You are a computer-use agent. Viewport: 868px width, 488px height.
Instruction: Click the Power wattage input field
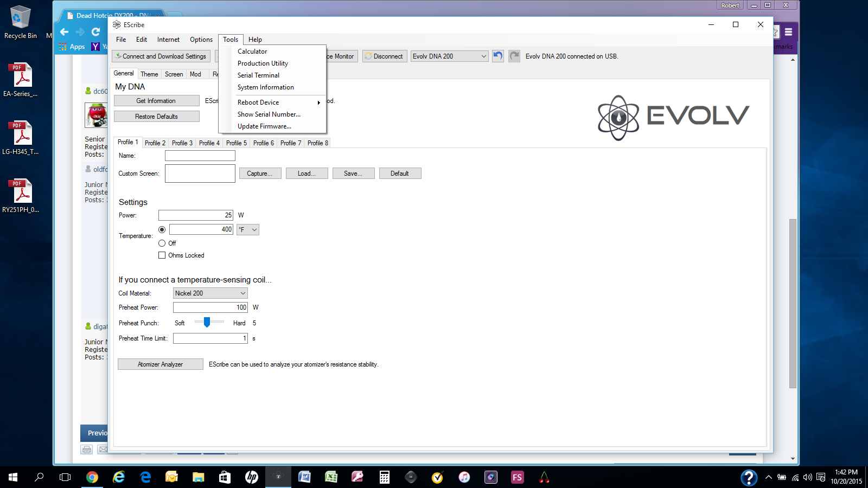coord(196,215)
